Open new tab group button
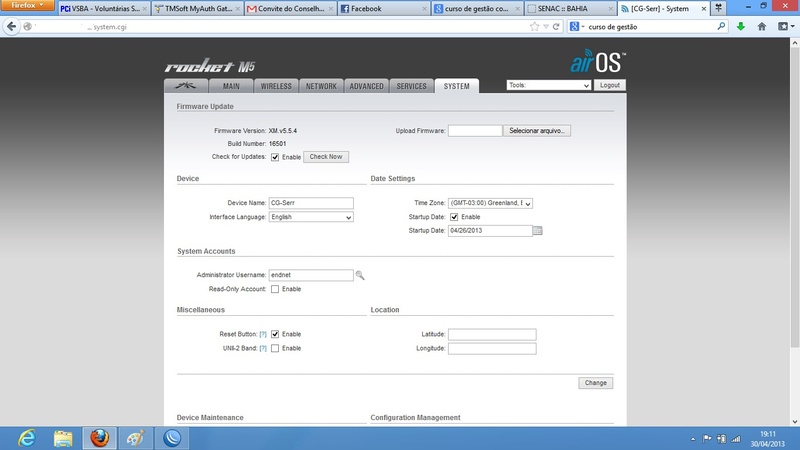 (718, 8)
